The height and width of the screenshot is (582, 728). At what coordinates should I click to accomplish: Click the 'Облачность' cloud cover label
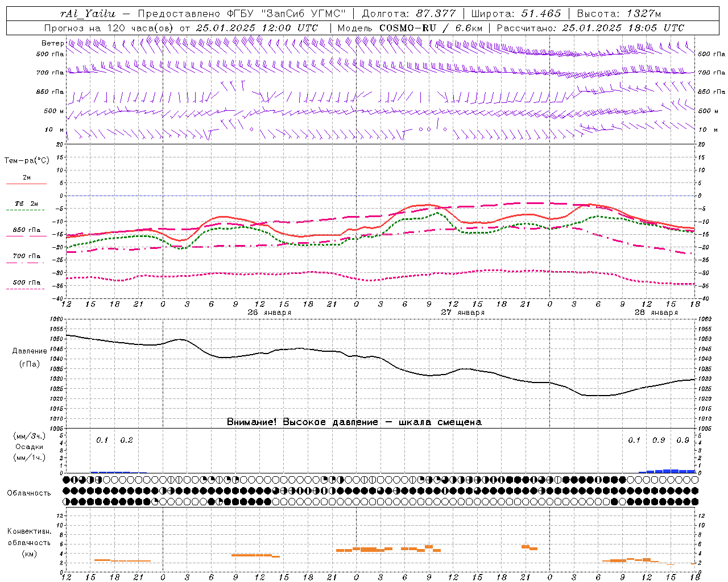[x=29, y=493]
